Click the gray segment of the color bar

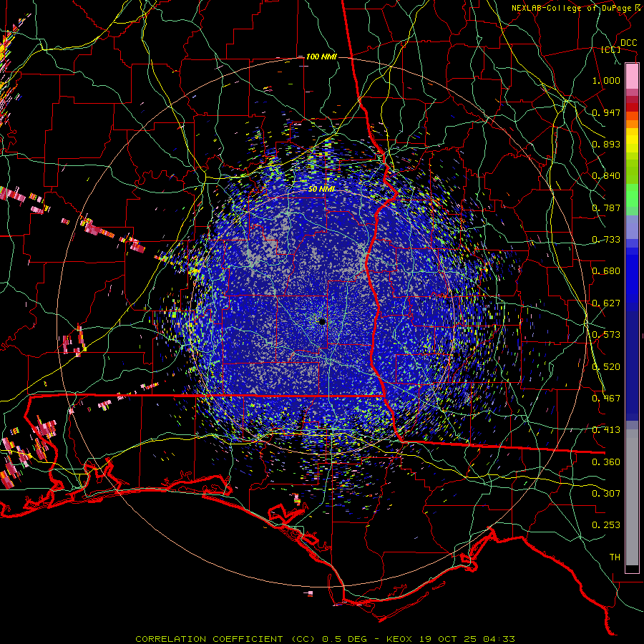(x=632, y=497)
